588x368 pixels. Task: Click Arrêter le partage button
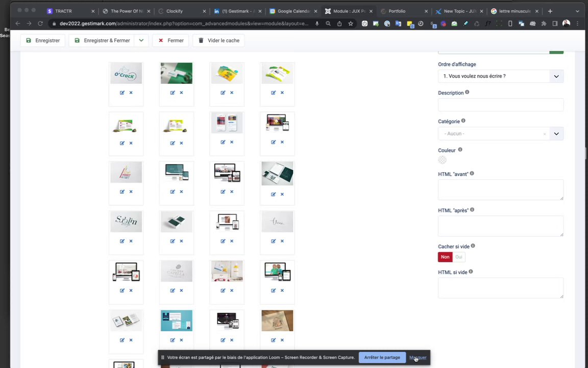click(382, 357)
